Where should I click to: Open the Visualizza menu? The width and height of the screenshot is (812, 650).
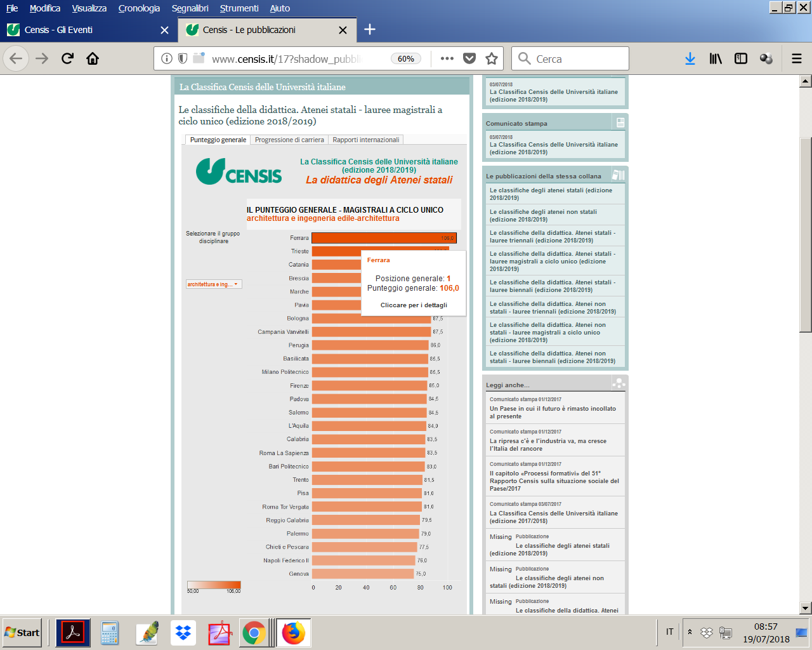pos(89,8)
